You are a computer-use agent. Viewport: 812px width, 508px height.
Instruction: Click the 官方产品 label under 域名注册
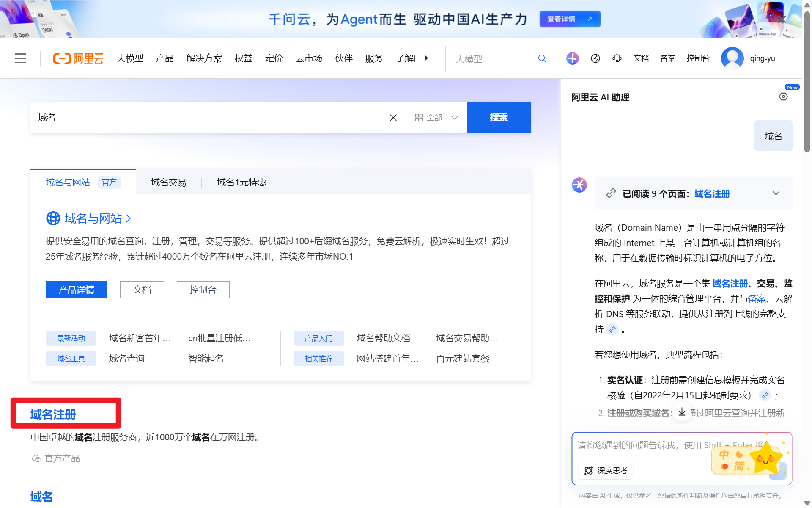[x=56, y=458]
